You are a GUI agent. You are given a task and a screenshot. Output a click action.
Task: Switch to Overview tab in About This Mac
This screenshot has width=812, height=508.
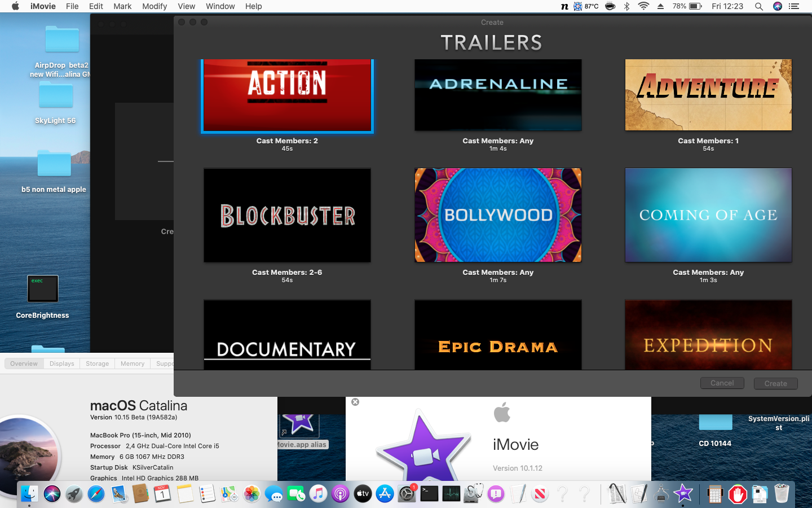coord(24,364)
